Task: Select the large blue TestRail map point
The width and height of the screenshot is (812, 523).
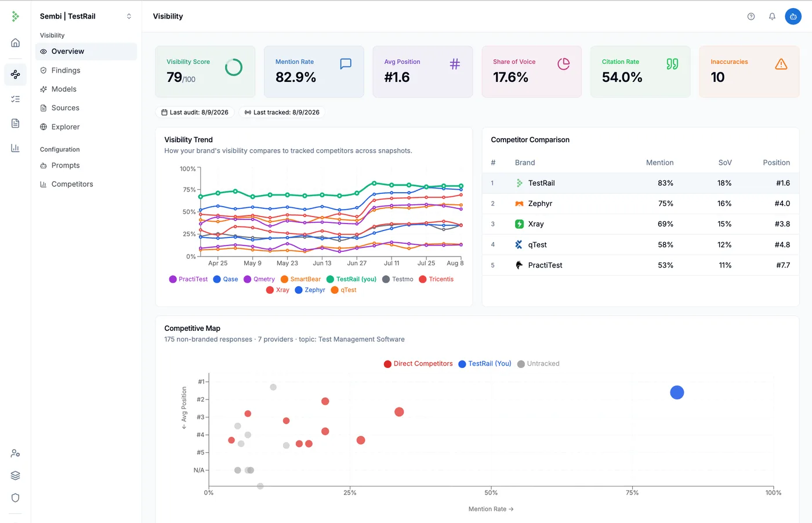Action: 677,393
